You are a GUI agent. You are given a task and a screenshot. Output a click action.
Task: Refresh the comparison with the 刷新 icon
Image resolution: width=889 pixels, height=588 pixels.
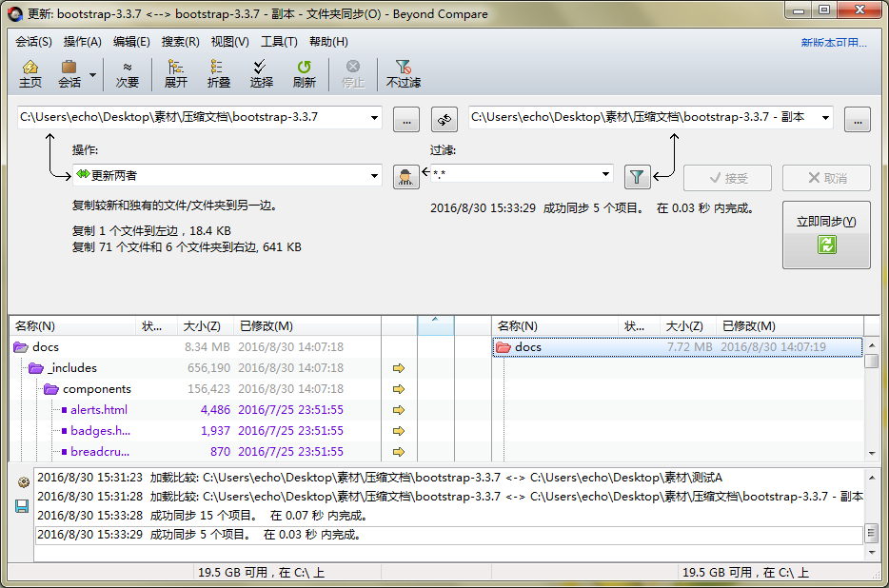(303, 73)
